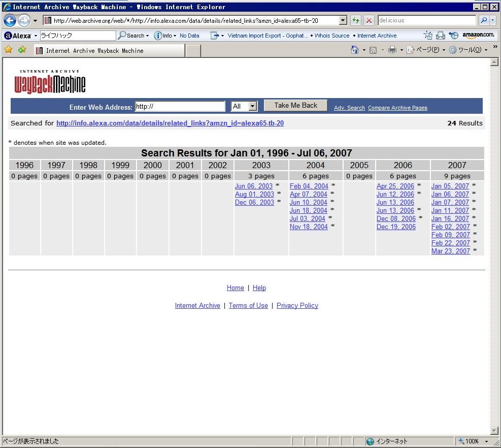Open the Jun 06, 2003 archived snapshot
The height and width of the screenshot is (448, 501).
(253, 186)
